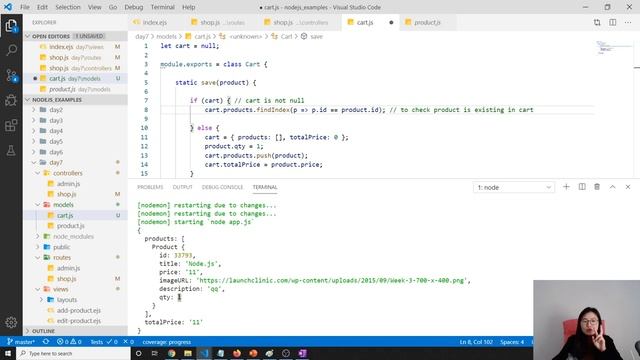Viewport: 640px width, 360px height.
Task: Click the OneNote taskbar icon
Action: click(302, 353)
